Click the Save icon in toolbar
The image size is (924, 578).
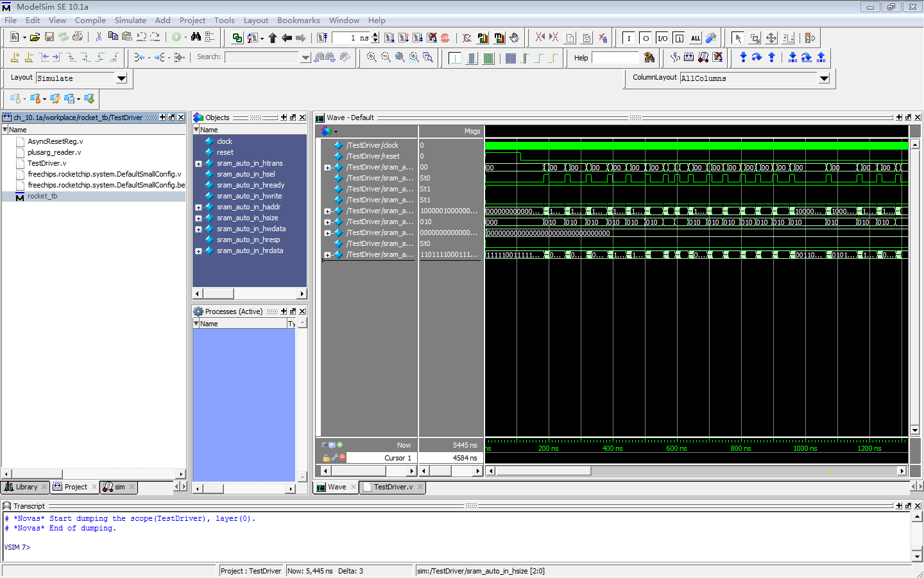pyautogui.click(x=49, y=37)
